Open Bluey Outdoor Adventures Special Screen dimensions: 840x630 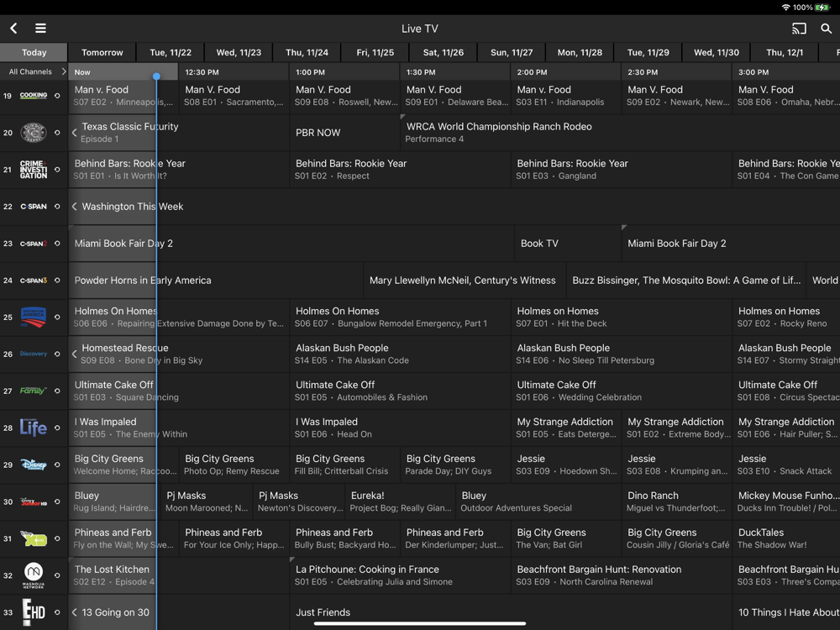tap(538, 501)
